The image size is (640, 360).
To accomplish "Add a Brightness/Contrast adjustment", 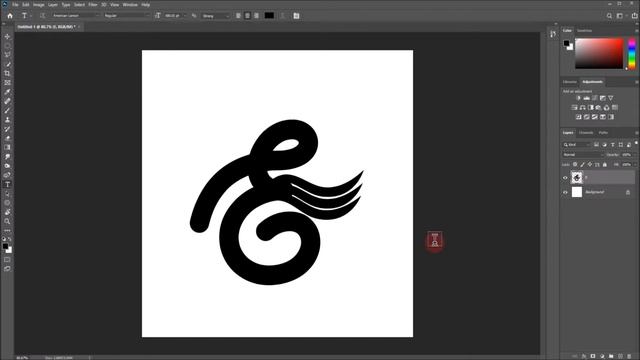I will pyautogui.click(x=578, y=98).
